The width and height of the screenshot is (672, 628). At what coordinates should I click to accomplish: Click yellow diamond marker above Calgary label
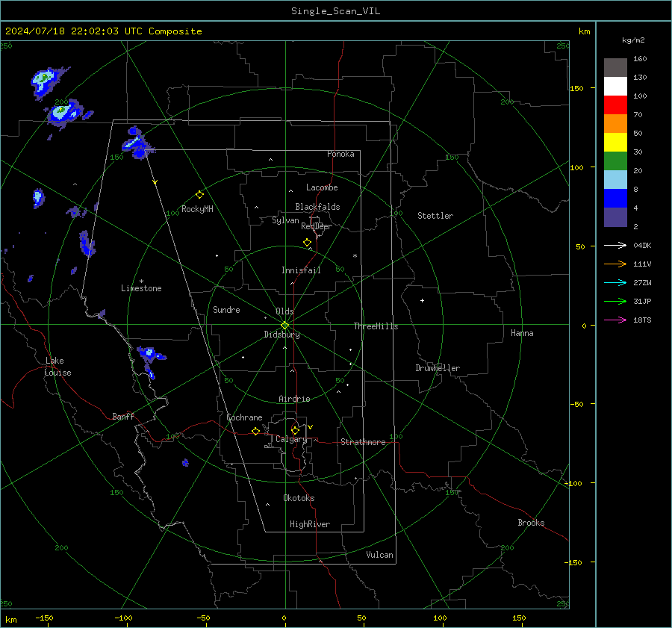click(x=295, y=430)
